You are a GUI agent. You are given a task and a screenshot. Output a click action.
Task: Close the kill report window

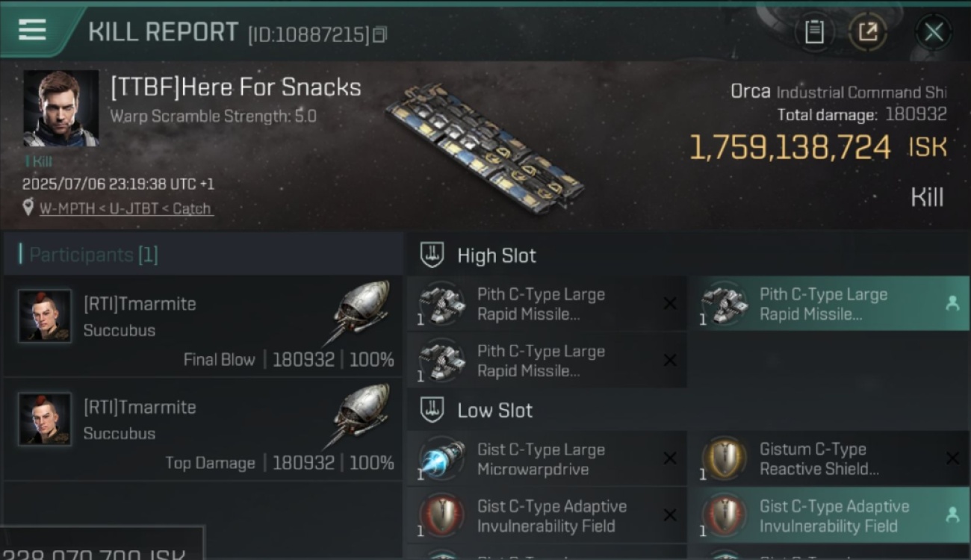click(x=934, y=32)
